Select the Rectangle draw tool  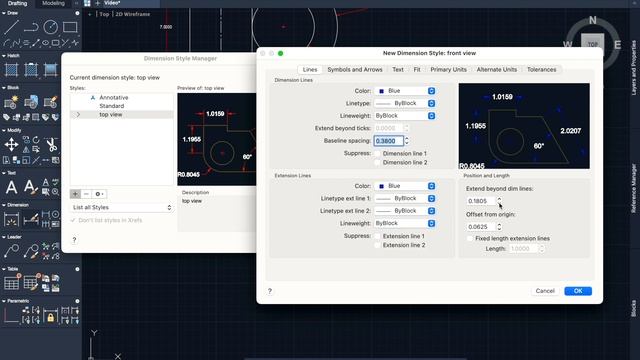pos(70,27)
